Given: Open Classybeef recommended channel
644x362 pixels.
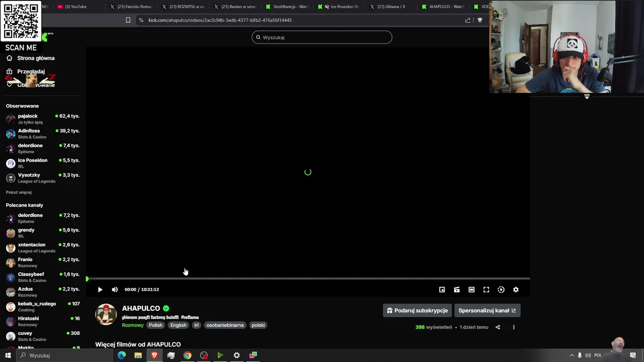Looking at the screenshot, I should tap(43, 277).
